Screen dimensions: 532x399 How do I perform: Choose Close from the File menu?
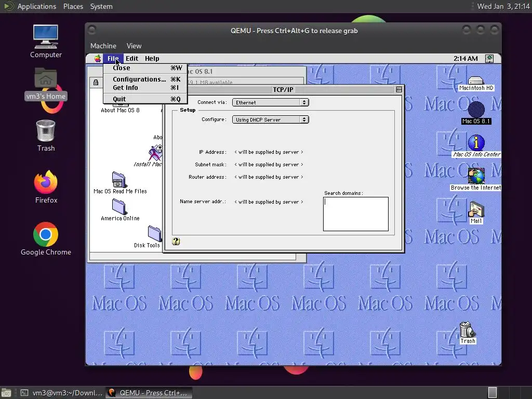145,68
